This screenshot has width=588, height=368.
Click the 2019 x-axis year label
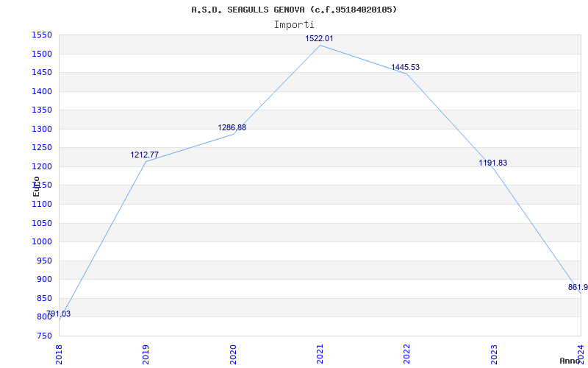[x=146, y=355]
